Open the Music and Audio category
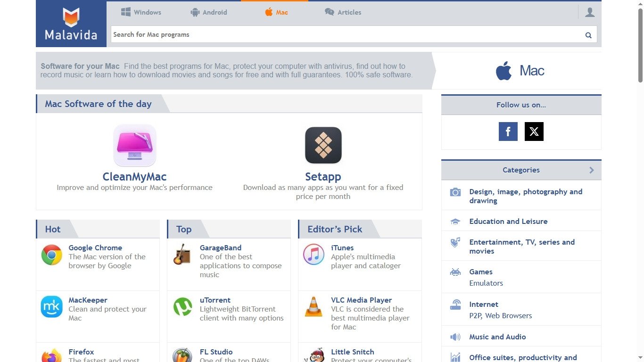The width and height of the screenshot is (644, 362). coord(497,337)
